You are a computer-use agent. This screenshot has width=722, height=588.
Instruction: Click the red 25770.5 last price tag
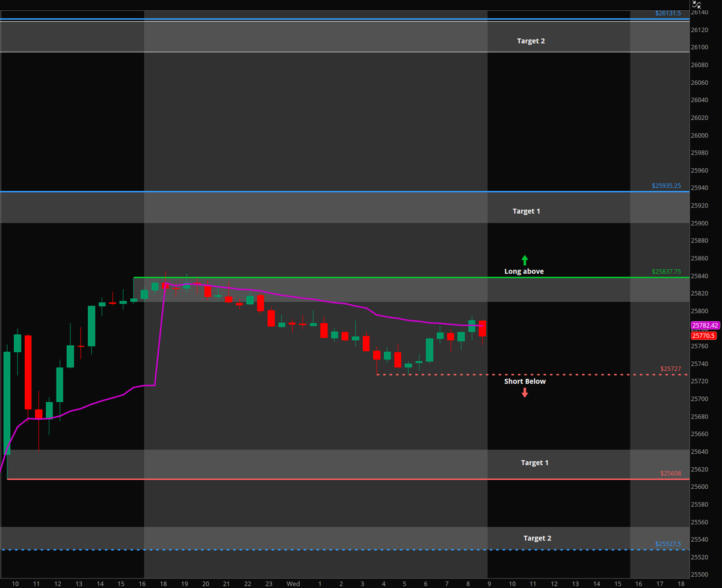coord(703,336)
